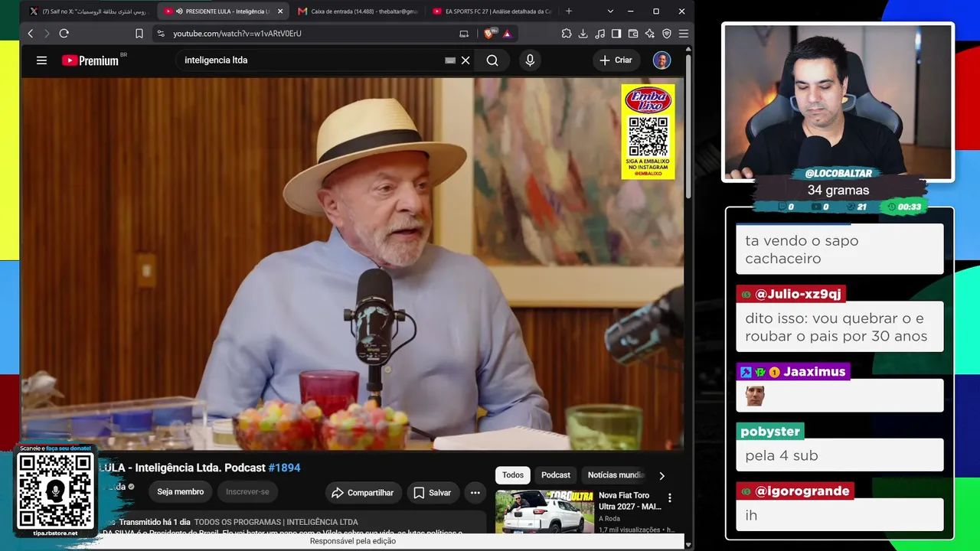Click the tipa.rbstore.net donation QR code

[x=55, y=491]
